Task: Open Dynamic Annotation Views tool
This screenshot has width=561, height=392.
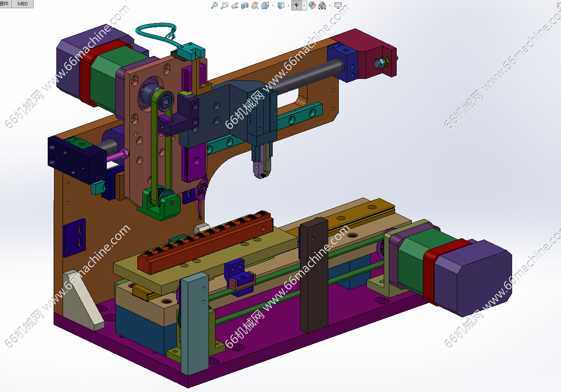Action: pos(255,5)
